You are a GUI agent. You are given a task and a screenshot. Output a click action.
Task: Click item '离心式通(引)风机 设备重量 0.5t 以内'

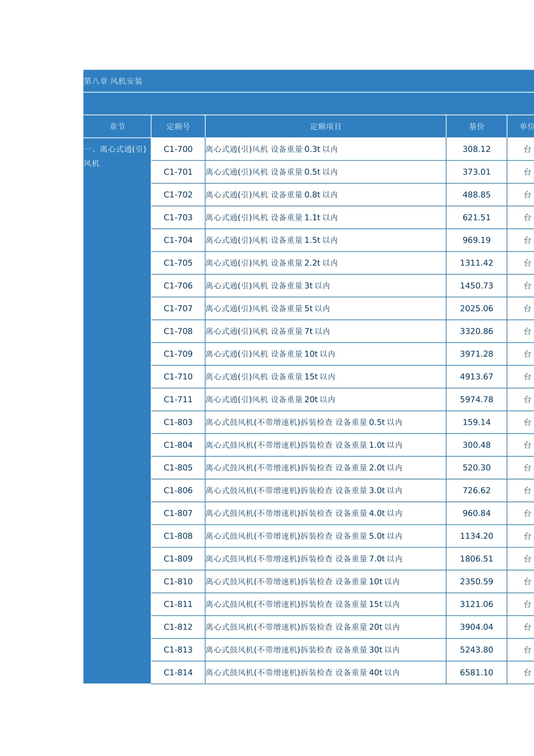click(x=272, y=172)
